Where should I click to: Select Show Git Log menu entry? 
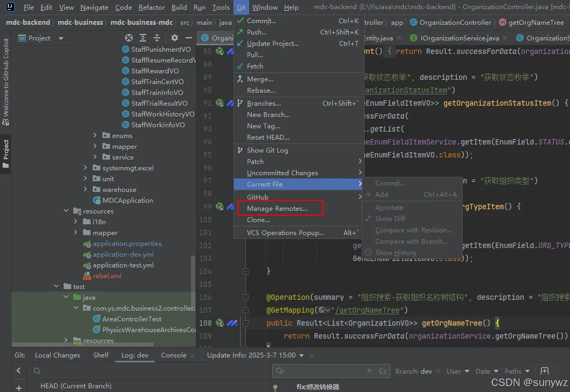pos(298,150)
